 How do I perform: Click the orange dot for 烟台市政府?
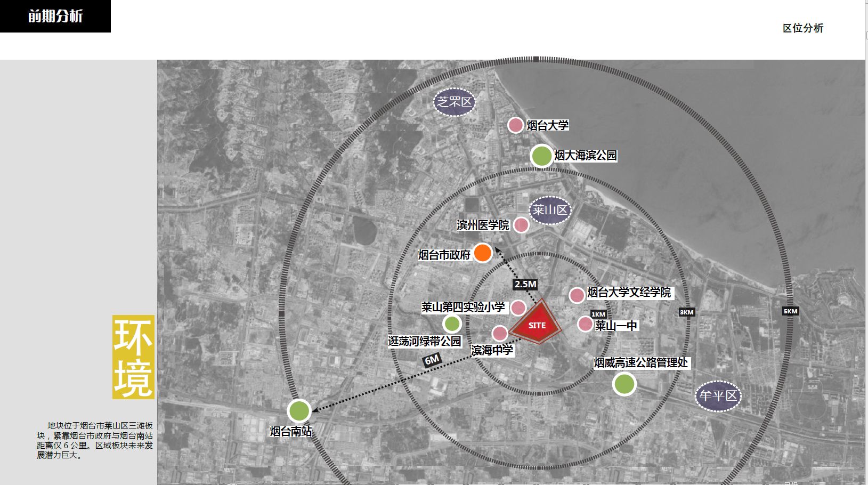tap(483, 253)
